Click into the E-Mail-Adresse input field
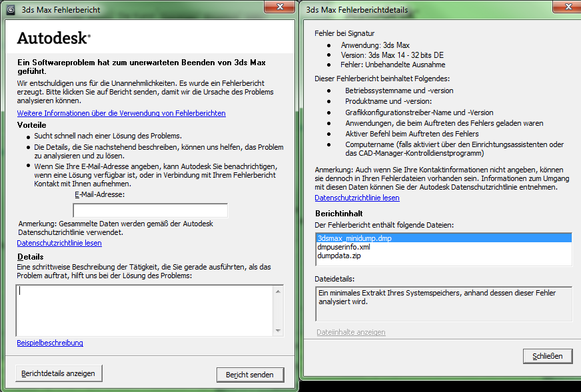Image resolution: width=581 pixels, height=392 pixels. 151,210
